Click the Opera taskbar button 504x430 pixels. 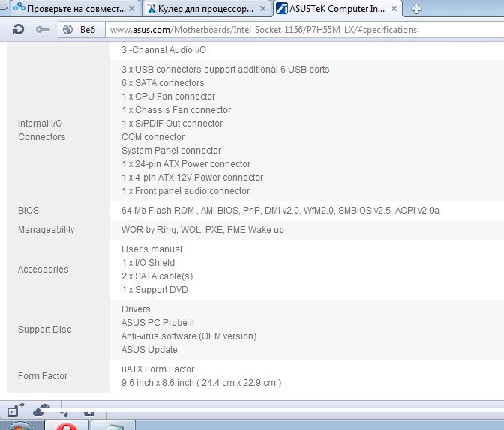pos(67,426)
